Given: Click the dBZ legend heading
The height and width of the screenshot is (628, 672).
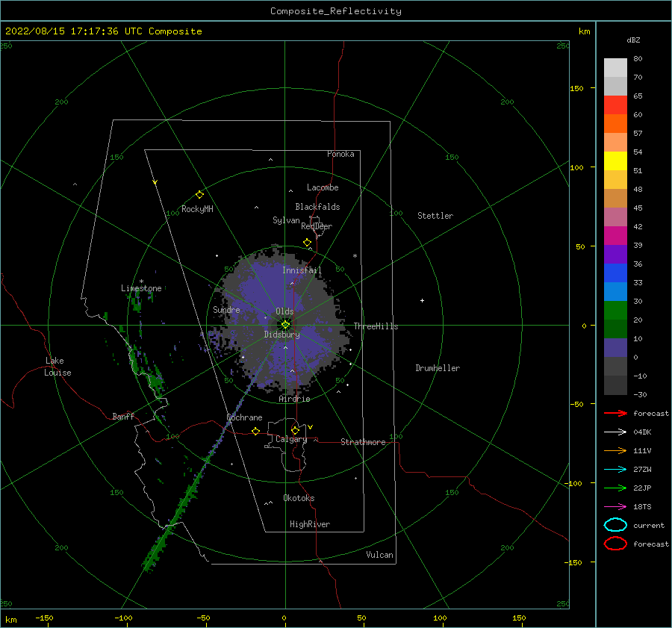Looking at the screenshot, I should [x=633, y=40].
